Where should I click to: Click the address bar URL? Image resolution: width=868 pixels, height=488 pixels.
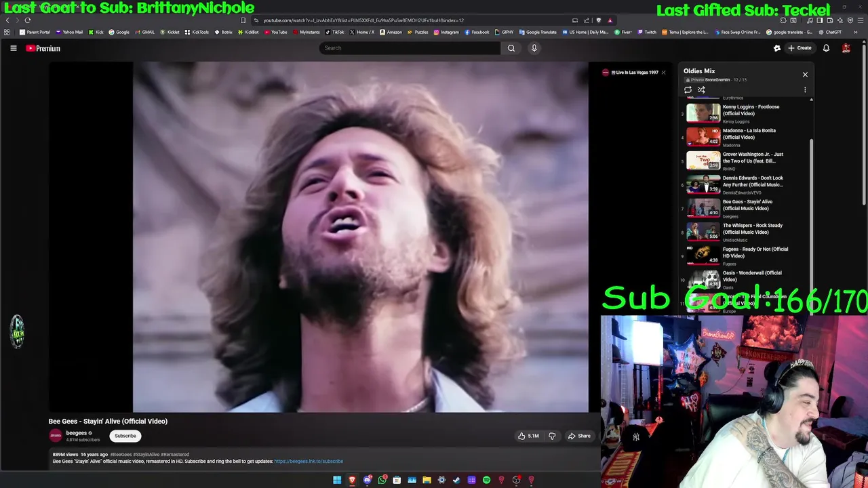coord(363,20)
